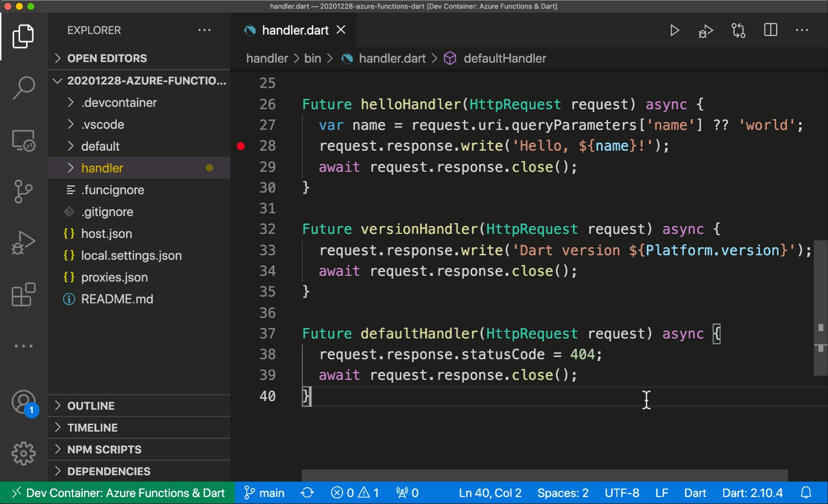Expand the OPEN EDITORS section
Image resolution: width=828 pixels, height=504 pixels.
point(139,58)
